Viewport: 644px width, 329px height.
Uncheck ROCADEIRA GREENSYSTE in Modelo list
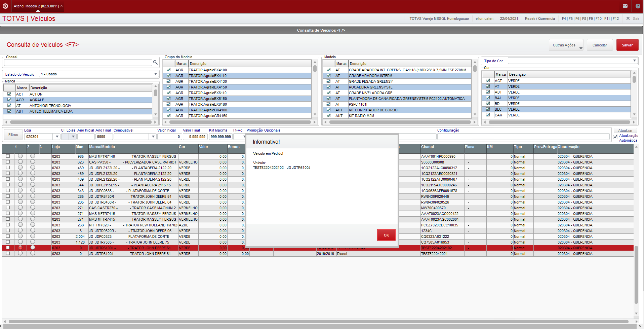click(329, 87)
